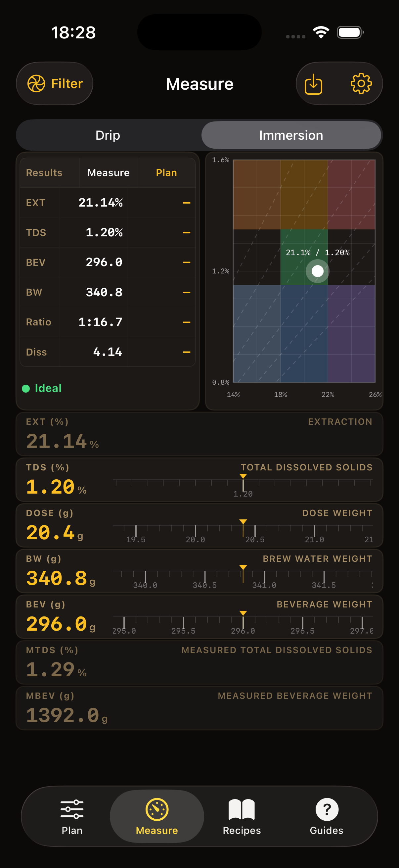The height and width of the screenshot is (868, 399).
Task: Tap the MBEV measured beverage weight field
Action: tap(199, 708)
